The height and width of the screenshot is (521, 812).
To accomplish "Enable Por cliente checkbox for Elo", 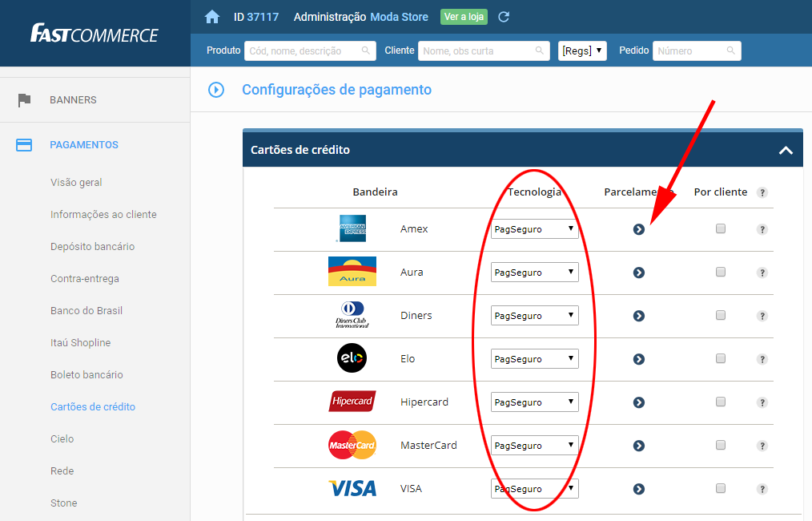I will click(x=721, y=358).
